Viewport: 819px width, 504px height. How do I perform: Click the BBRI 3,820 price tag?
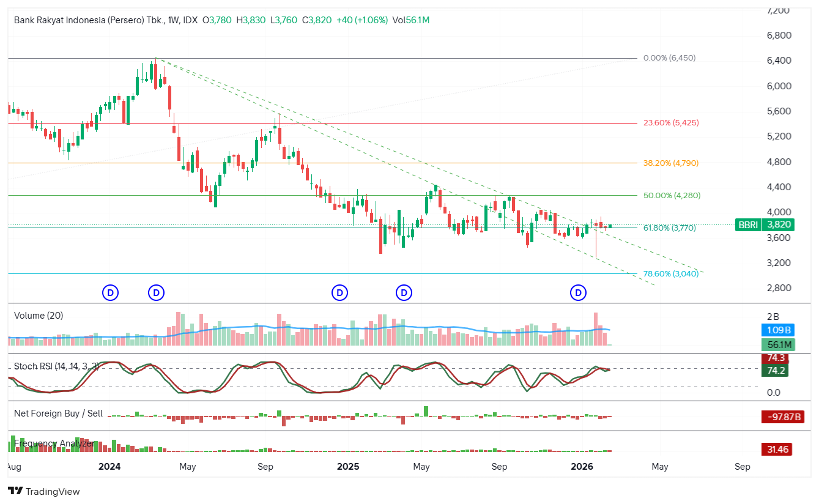[x=765, y=224]
